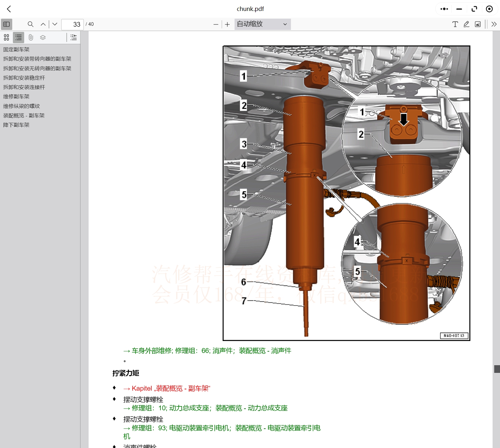Click the page number input field
Viewport: 500px width, 448px height.
72,24
